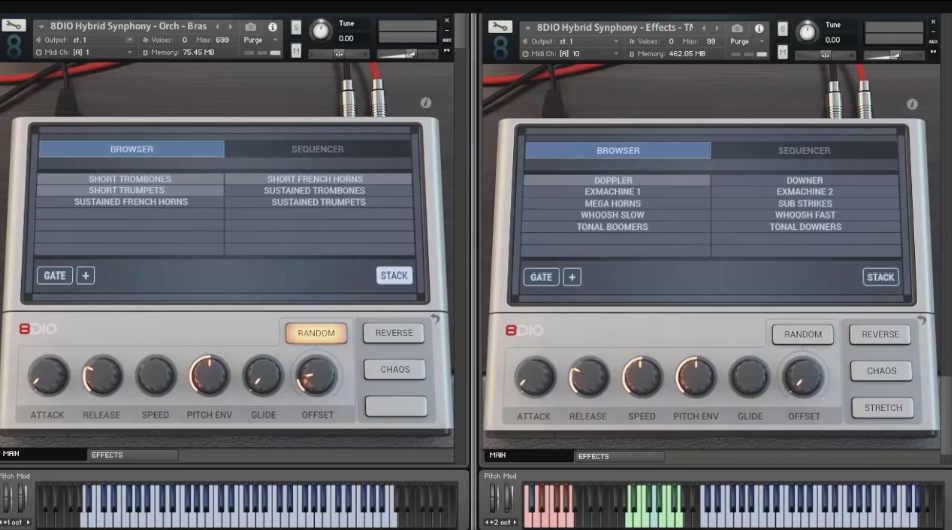
Task: Toggle GATE in the effects panel
Action: click(x=541, y=277)
